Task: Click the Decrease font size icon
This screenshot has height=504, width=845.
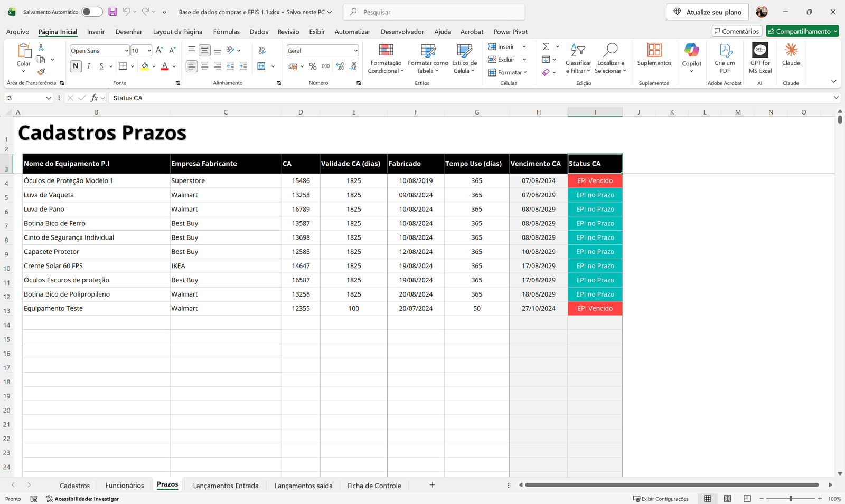Action: 172,51
